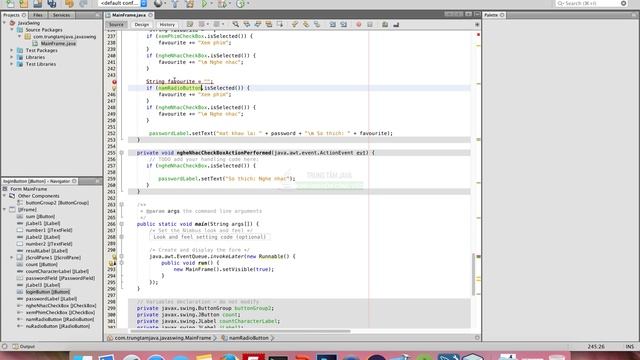Screen dimensions: 640x360
Task: Click the Toggle Bookmark icon
Action: point(316,24)
